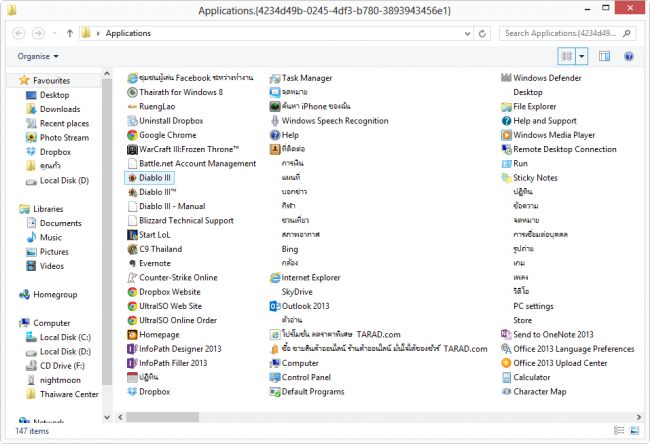The width and height of the screenshot is (650, 444).
Task: Show the preview pane
Action: click(x=604, y=56)
